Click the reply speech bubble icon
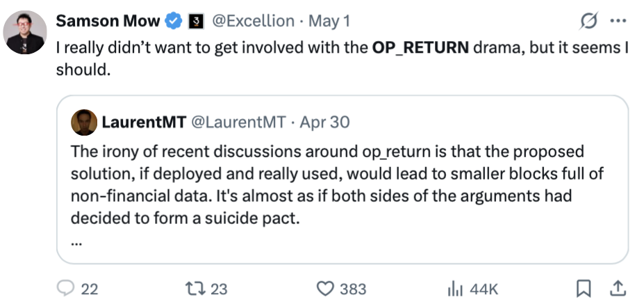The image size is (644, 304). tap(65, 288)
